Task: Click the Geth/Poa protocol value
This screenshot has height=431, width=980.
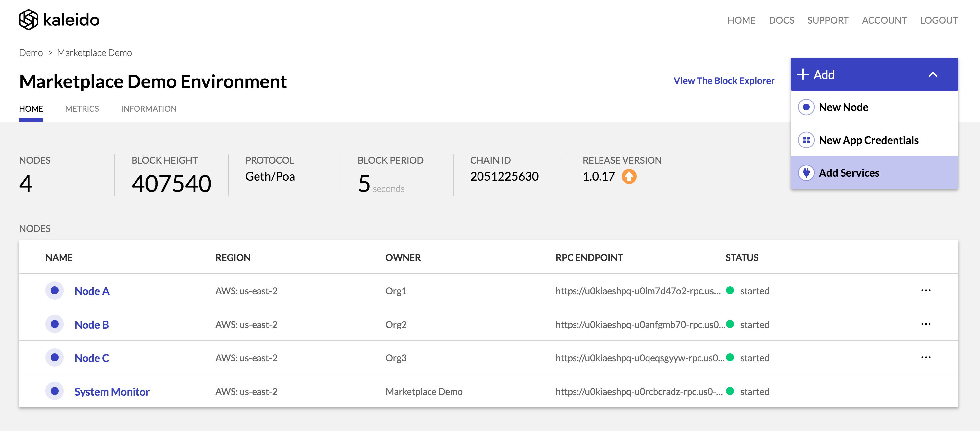Action: (x=270, y=177)
